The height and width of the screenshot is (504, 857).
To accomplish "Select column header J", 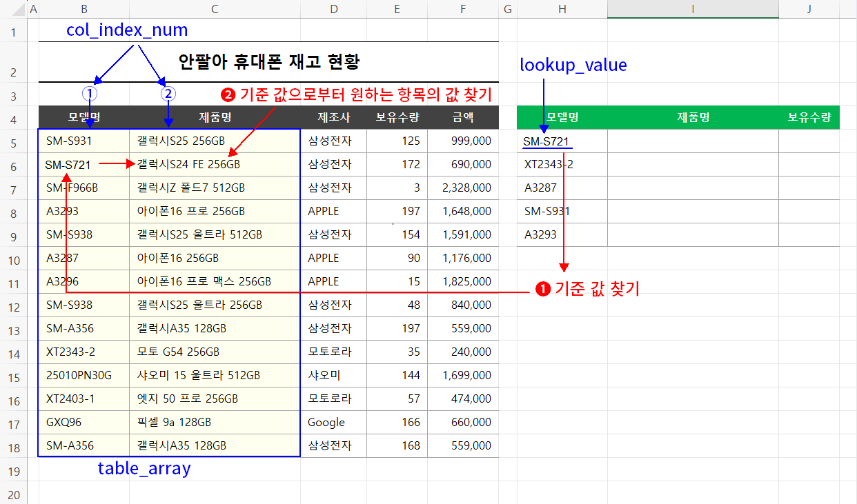I will (x=809, y=9).
